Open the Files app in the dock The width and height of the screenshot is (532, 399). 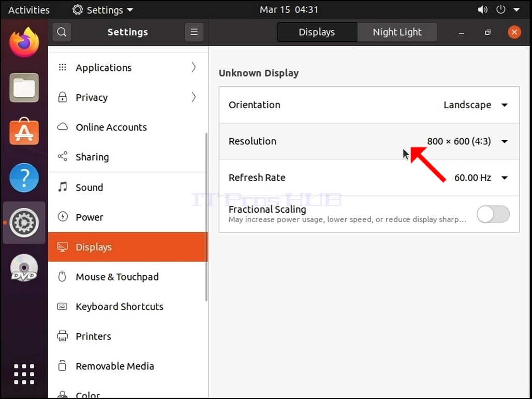click(24, 87)
